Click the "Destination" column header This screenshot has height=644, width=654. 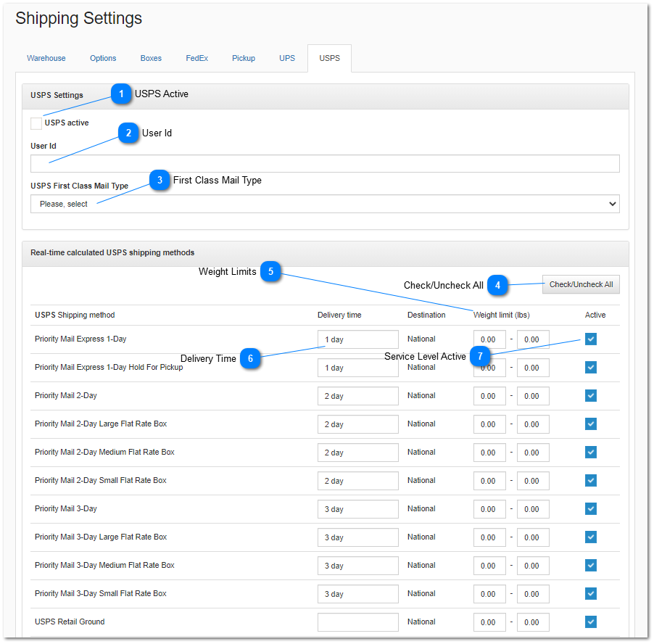pyautogui.click(x=426, y=315)
